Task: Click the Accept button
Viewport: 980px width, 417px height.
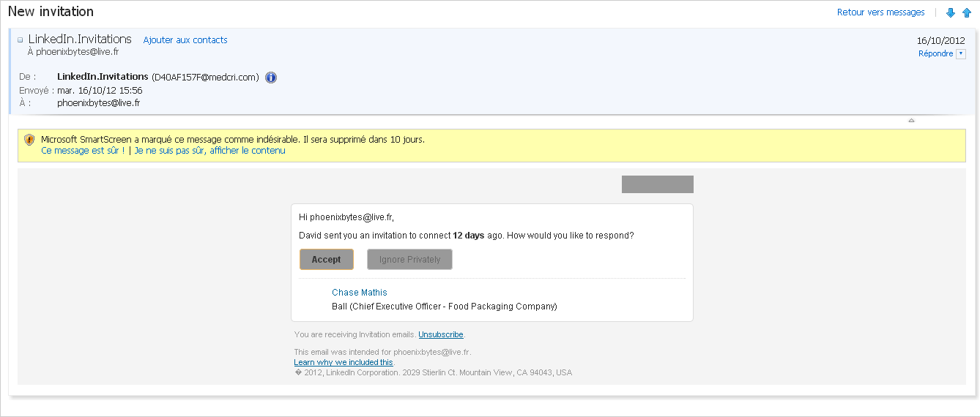Action: coord(327,260)
